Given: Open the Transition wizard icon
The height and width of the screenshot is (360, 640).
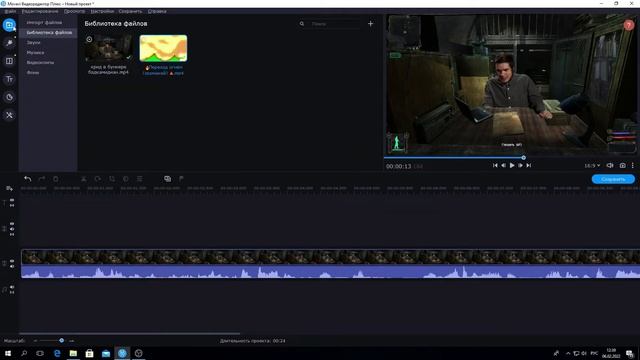Looking at the screenshot, I should (x=167, y=179).
